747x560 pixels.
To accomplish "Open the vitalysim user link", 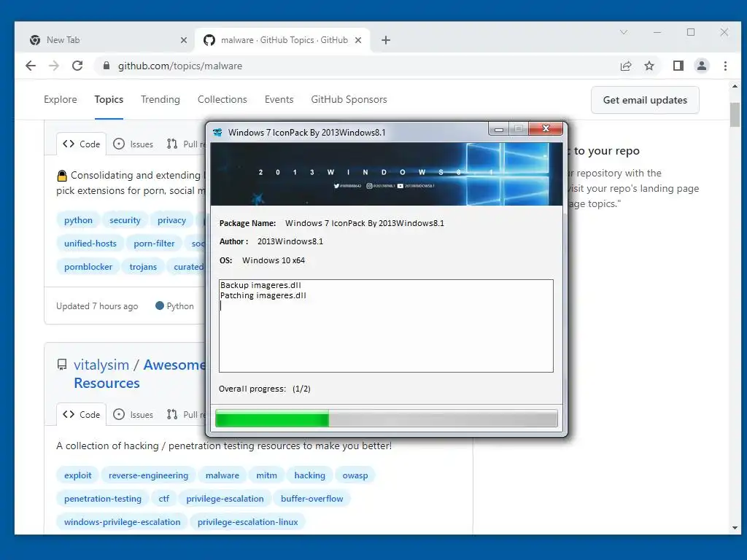I will click(x=101, y=365).
